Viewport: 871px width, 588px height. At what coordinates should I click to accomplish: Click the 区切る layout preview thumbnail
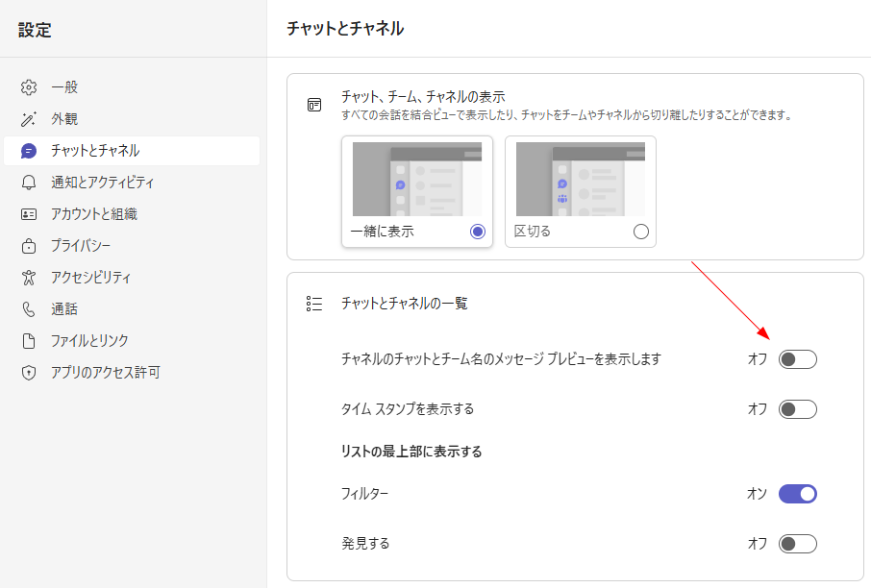point(581,179)
